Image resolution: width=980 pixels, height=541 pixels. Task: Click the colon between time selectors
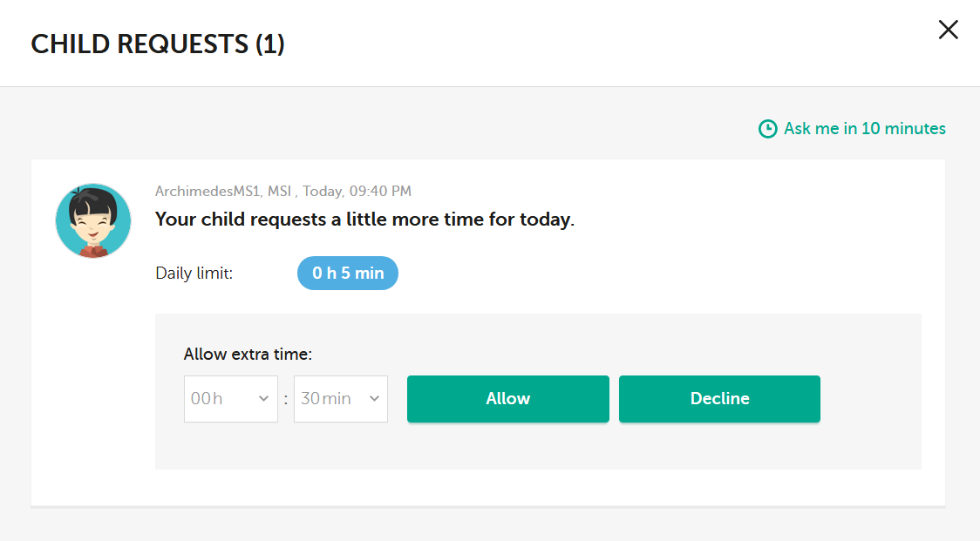coord(286,399)
